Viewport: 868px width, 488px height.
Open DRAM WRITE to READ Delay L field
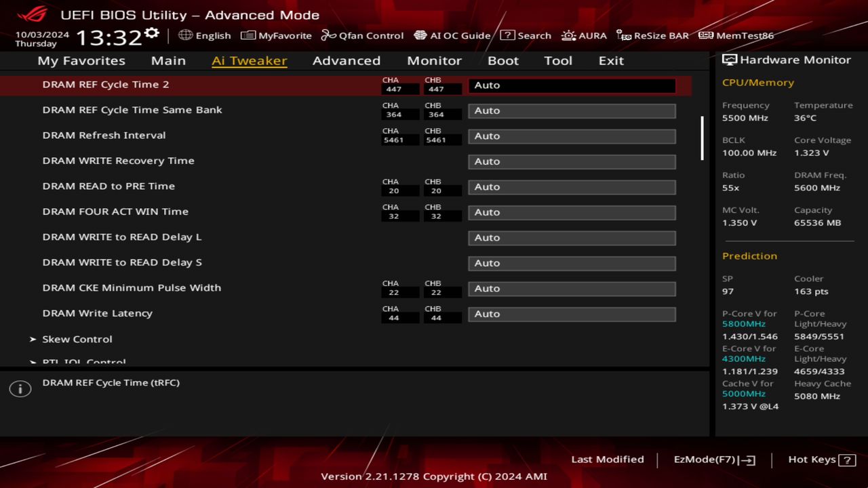[572, 238]
